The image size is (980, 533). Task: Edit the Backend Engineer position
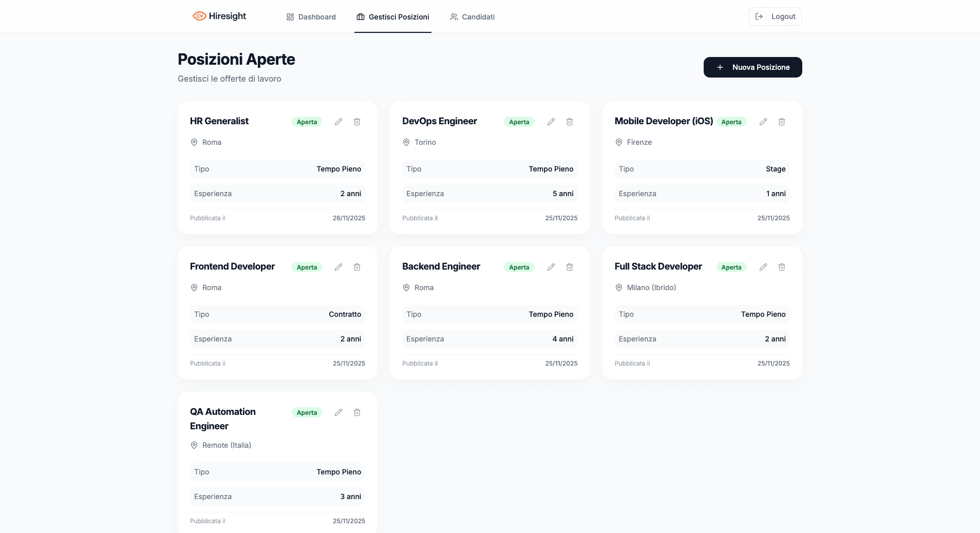[551, 267]
